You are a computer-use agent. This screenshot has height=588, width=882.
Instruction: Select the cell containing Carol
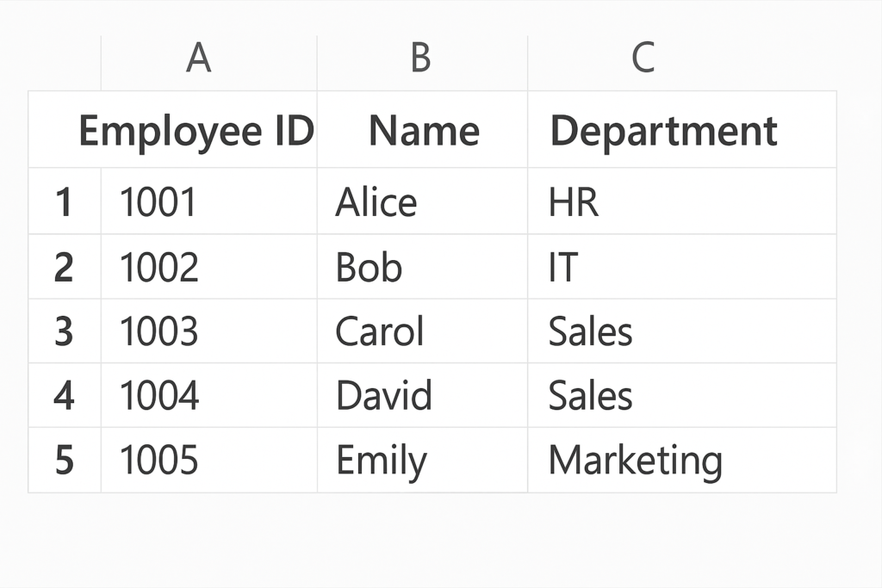pyautogui.click(x=380, y=331)
